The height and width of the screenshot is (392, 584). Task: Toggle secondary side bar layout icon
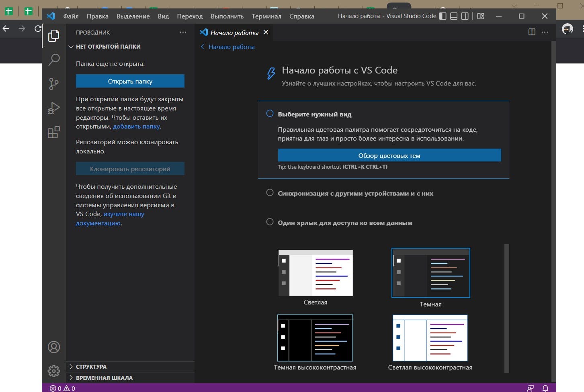465,16
